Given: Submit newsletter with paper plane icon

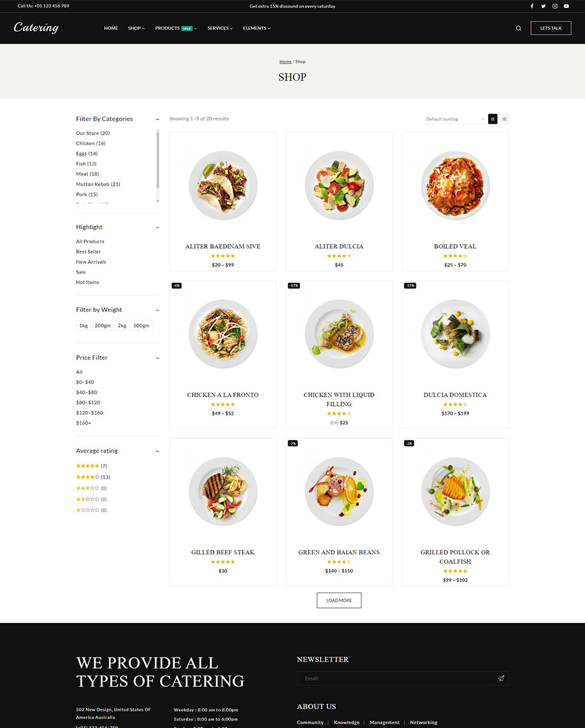Looking at the screenshot, I should (501, 678).
